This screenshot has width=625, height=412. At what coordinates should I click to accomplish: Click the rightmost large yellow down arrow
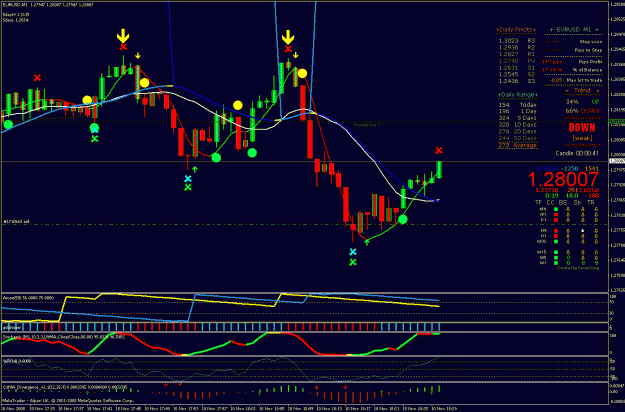point(288,37)
